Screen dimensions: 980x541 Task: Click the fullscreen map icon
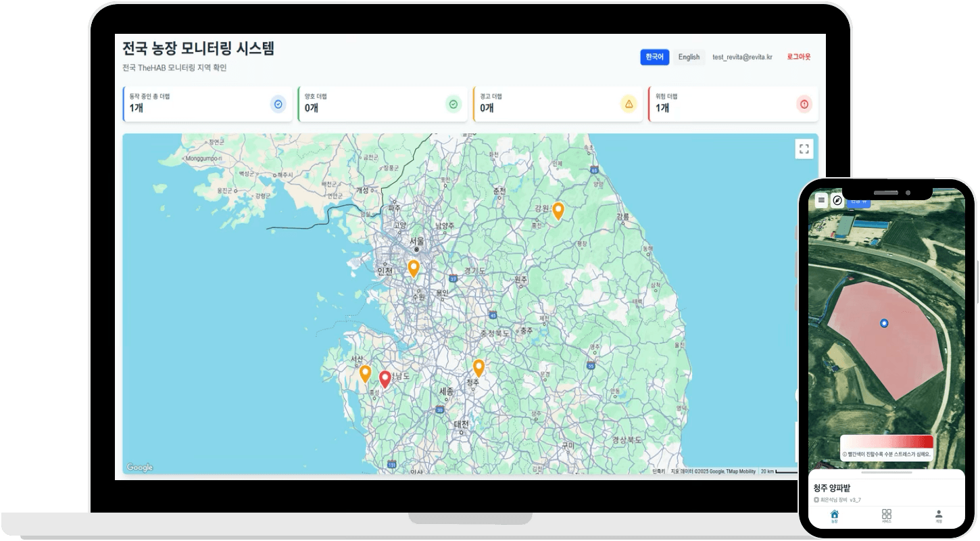click(804, 149)
